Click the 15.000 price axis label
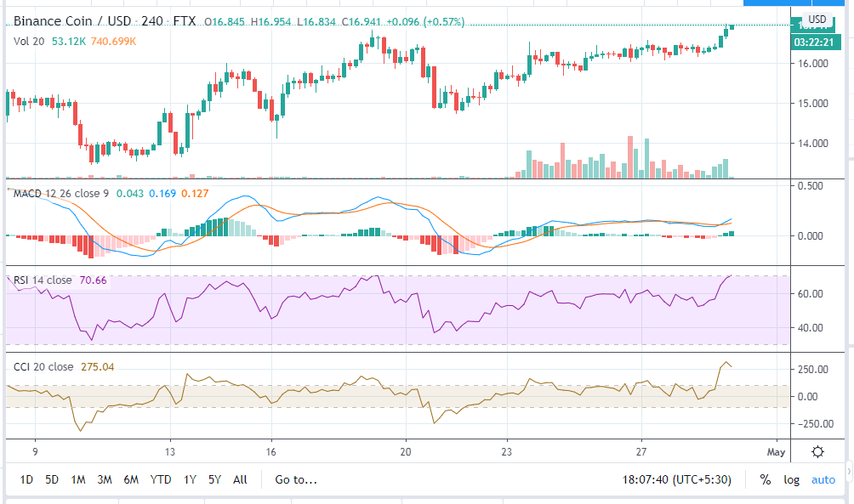This screenshot has width=854, height=504. [812, 104]
